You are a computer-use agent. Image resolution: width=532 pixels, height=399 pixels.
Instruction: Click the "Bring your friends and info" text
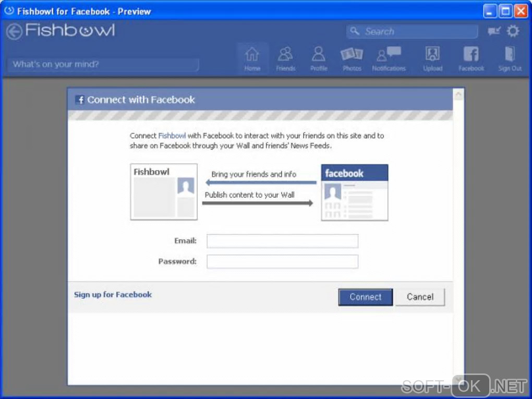[254, 174]
